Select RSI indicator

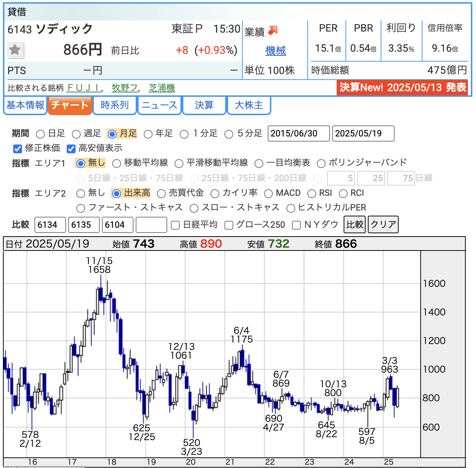pos(312,193)
